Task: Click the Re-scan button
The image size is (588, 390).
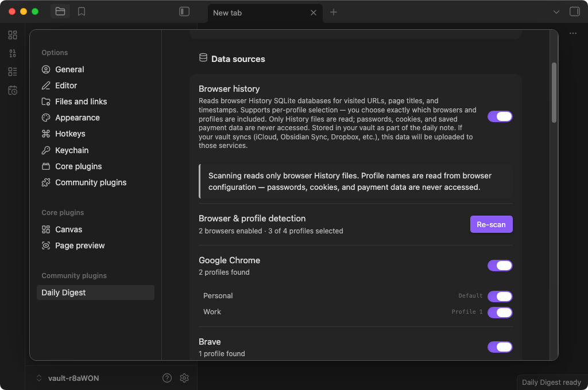Action: pos(492,224)
